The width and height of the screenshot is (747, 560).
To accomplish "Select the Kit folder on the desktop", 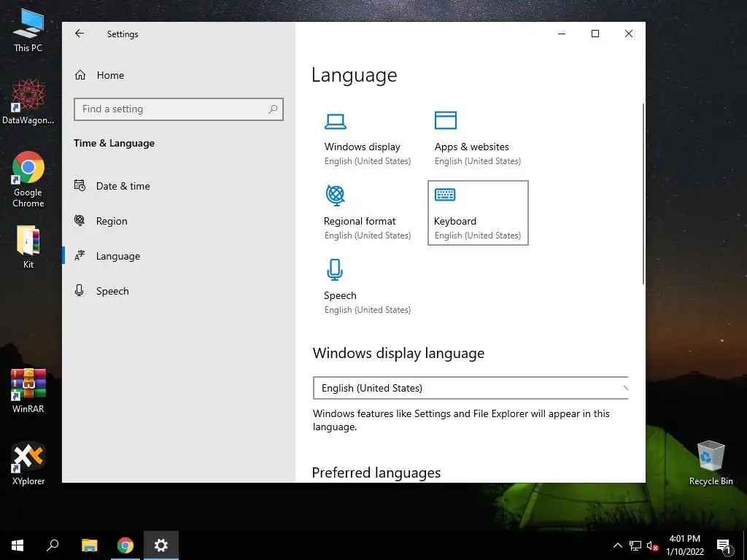I will (28, 246).
